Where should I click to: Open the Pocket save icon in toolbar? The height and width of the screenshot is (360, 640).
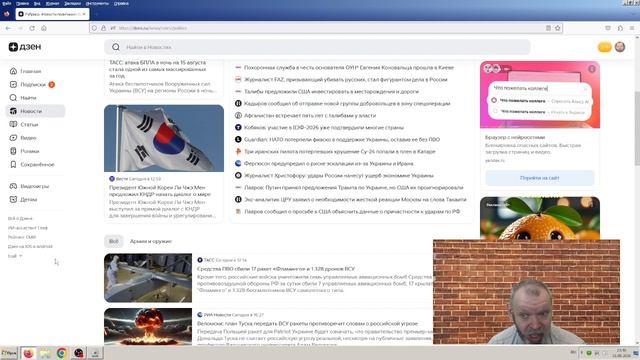click(608, 28)
